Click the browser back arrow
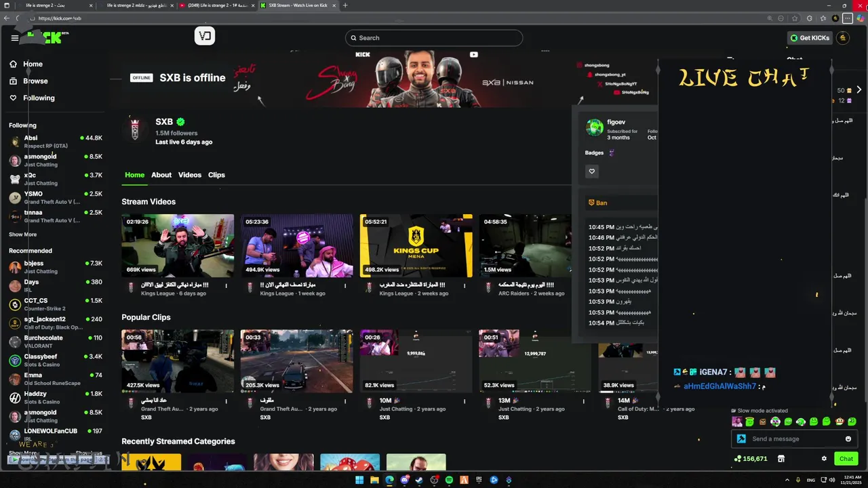Screen dimensions: 868x488 [x=6, y=18]
